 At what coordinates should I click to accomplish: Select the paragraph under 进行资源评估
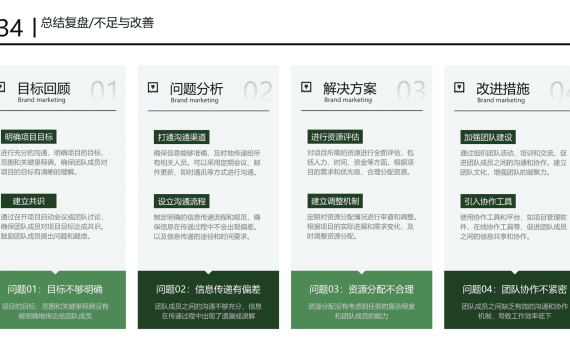click(x=361, y=162)
